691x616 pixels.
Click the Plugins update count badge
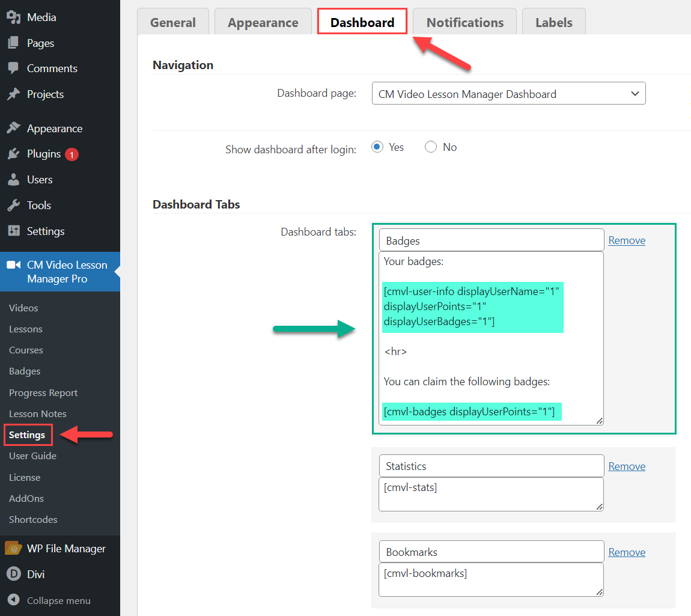(x=72, y=154)
